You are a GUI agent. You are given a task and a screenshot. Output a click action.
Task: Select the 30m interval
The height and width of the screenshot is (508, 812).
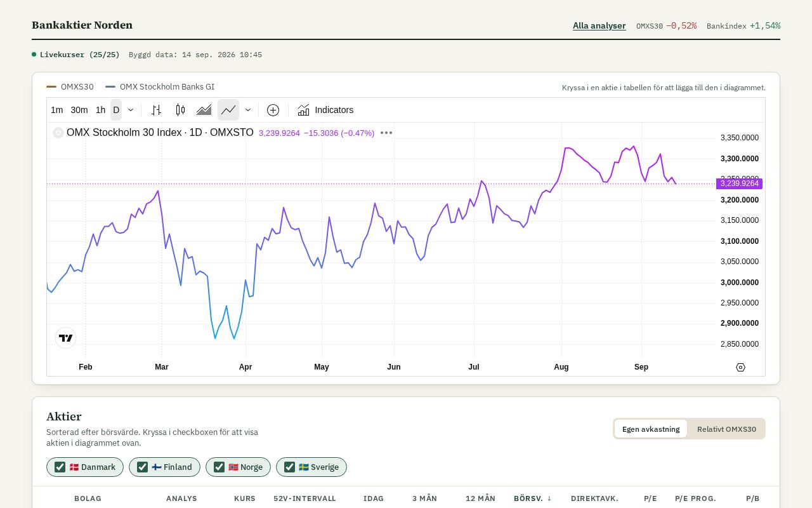(x=79, y=110)
